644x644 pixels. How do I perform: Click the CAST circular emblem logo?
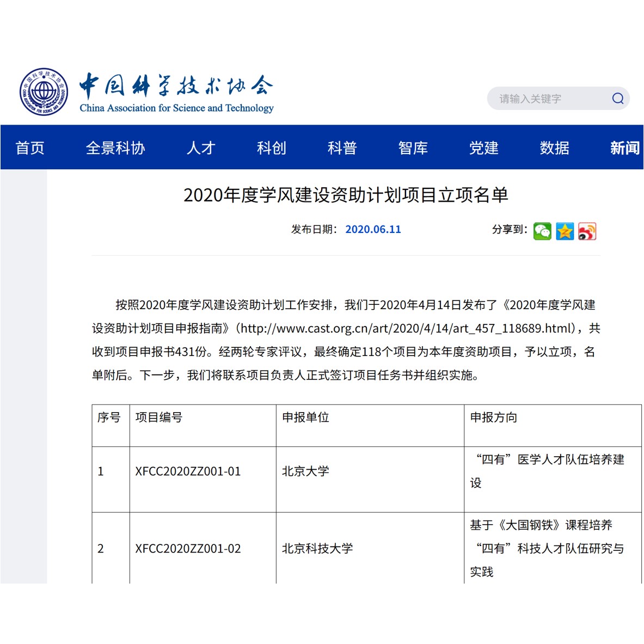click(44, 92)
